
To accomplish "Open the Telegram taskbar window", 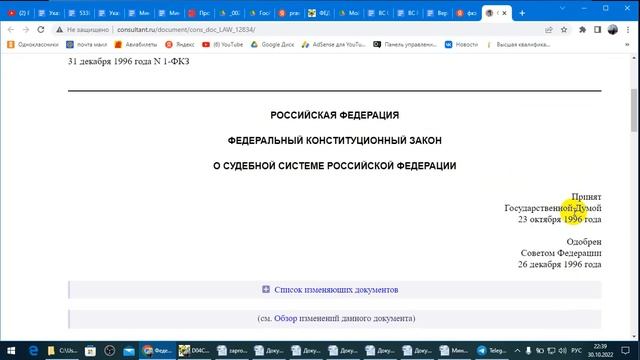I will coord(491,351).
